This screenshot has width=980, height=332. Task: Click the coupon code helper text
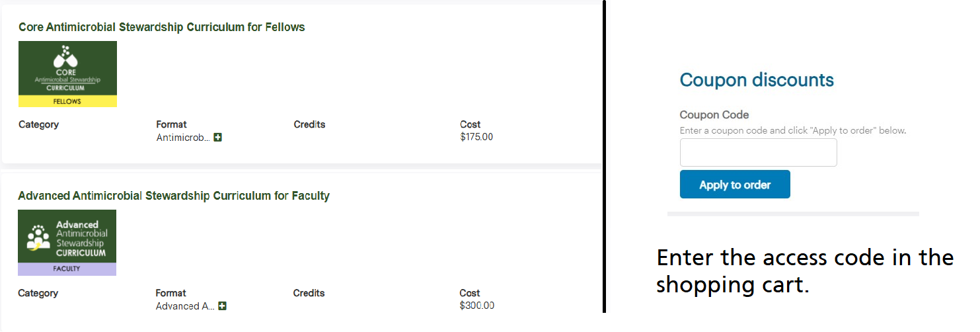[792, 130]
